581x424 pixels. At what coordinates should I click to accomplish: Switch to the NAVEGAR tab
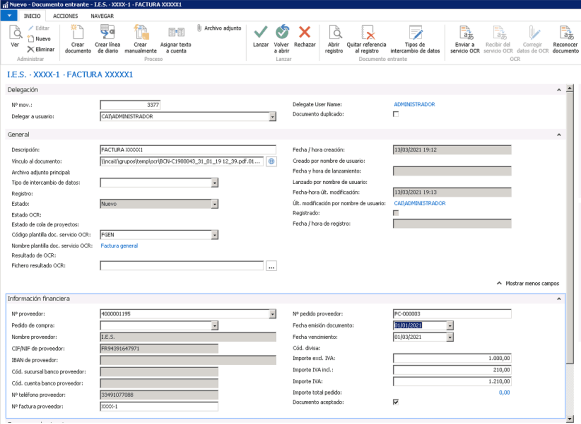(102, 16)
